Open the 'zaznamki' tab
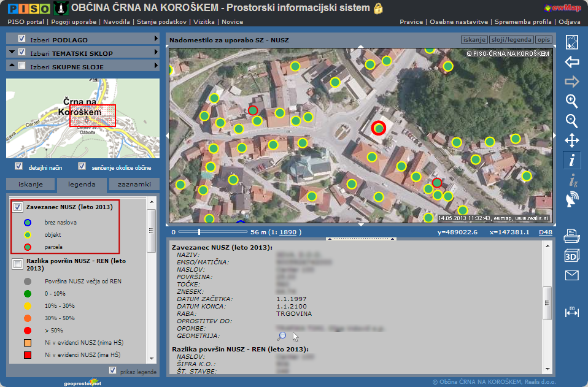This screenshot has width=588, height=387. coord(134,185)
